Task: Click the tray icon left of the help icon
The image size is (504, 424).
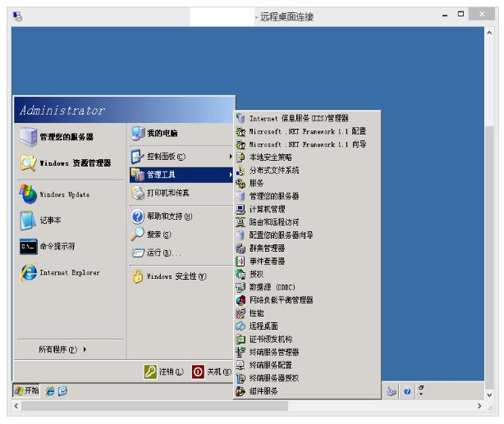Action: tap(391, 391)
